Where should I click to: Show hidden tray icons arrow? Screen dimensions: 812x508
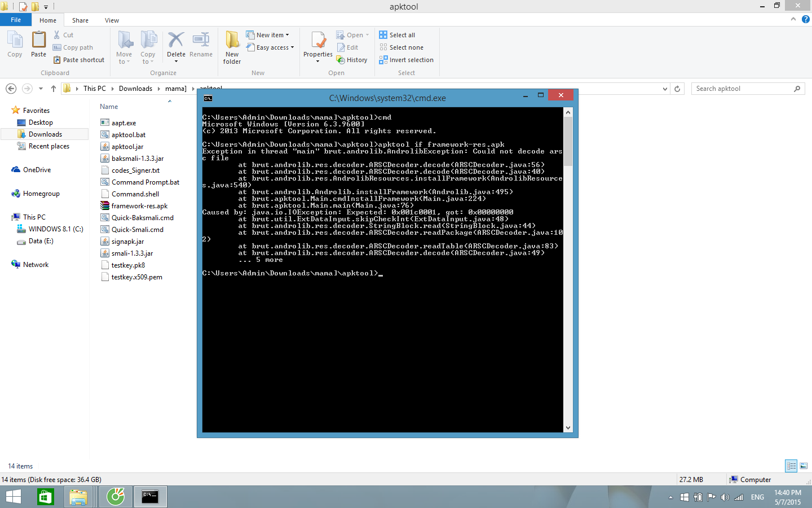click(x=670, y=497)
